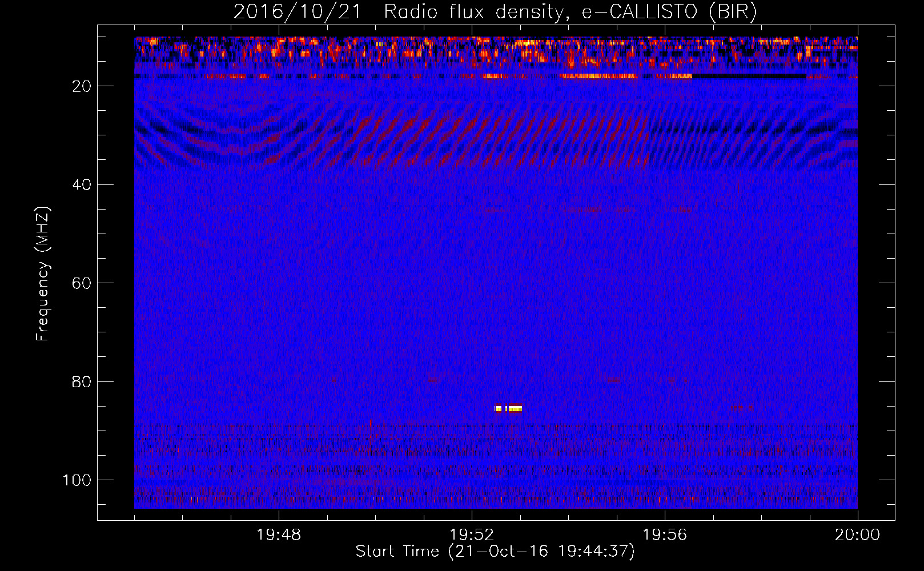This screenshot has height=571, width=924.
Task: Click the '100' frequency tick label
Action: (77, 480)
